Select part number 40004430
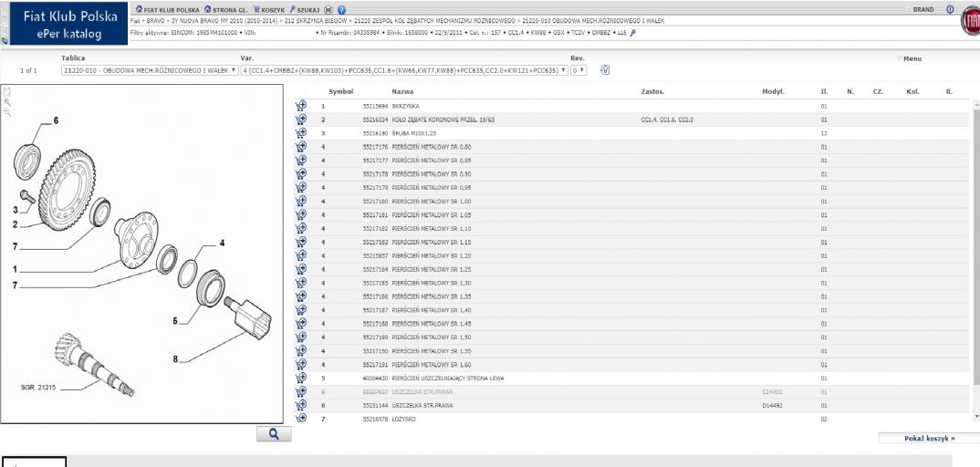Image resolution: width=980 pixels, height=467 pixels. pos(376,378)
